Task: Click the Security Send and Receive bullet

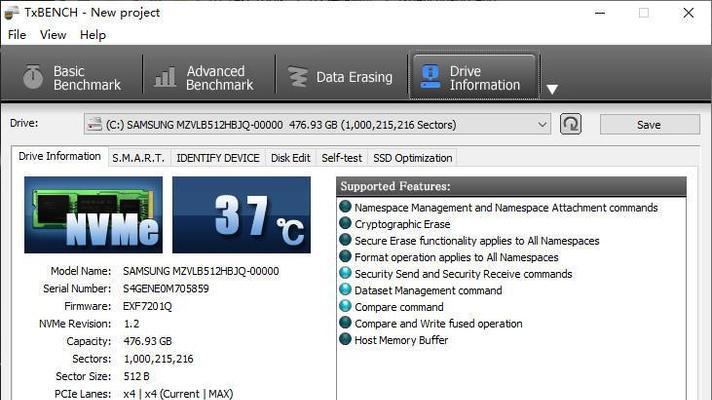Action: 345,273
